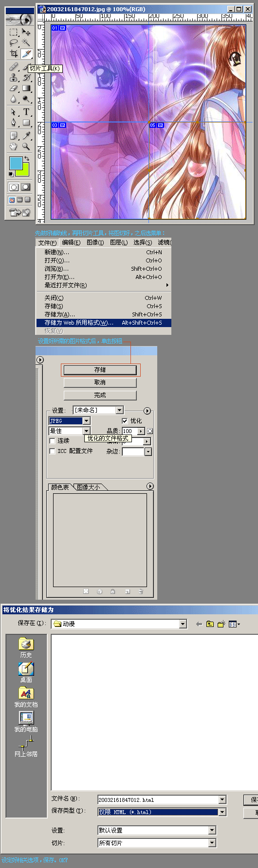The image size is (258, 868).
Task: Switch to the 图像大小 tab
Action: click(89, 487)
